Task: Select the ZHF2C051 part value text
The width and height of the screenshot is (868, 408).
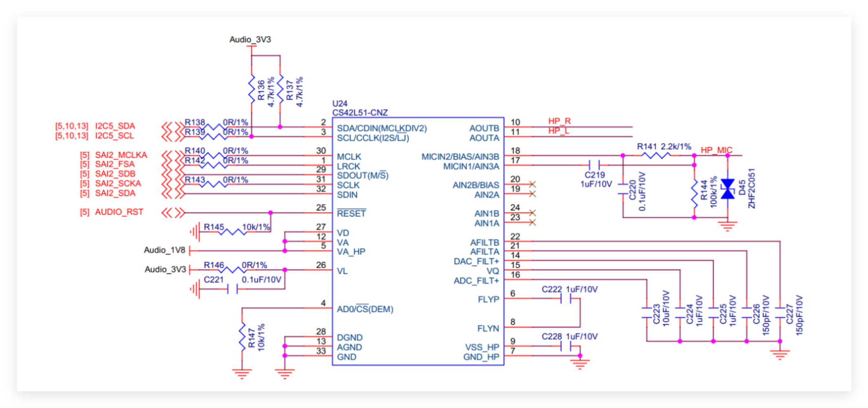Action: pyautogui.click(x=751, y=188)
